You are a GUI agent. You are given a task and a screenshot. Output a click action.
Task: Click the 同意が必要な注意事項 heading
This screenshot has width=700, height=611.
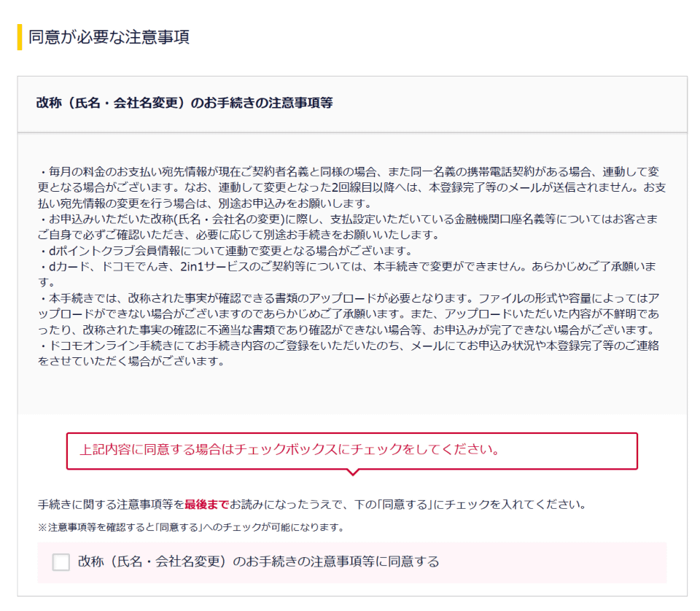pyautogui.click(x=109, y=36)
